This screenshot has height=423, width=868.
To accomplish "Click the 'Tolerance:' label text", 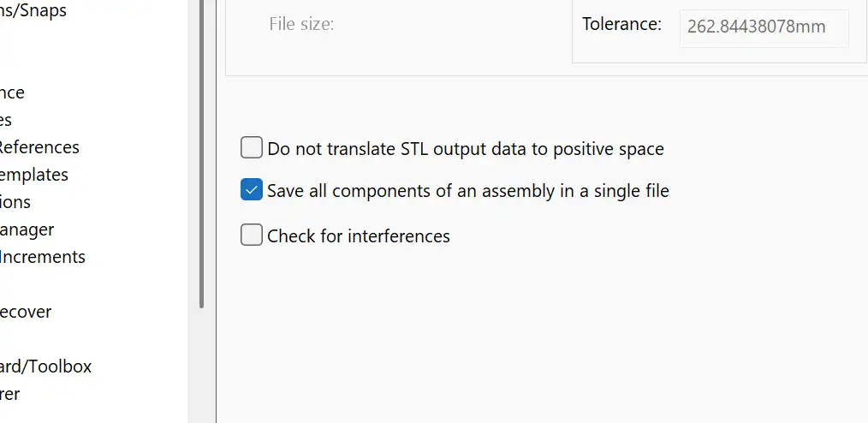I will [x=621, y=24].
